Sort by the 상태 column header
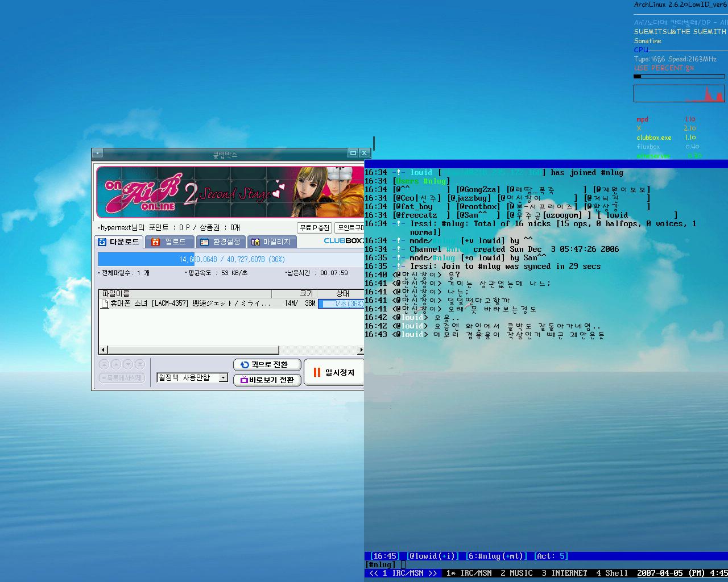728x582 pixels. [341, 294]
